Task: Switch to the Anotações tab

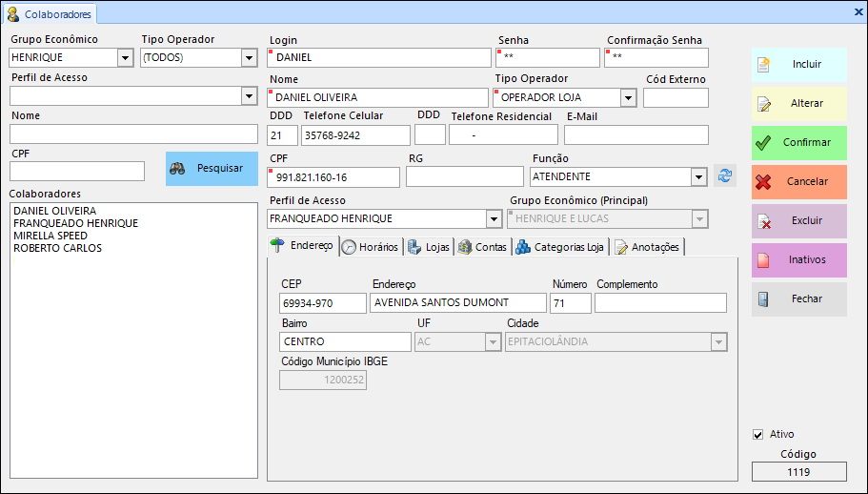Action: [x=647, y=247]
